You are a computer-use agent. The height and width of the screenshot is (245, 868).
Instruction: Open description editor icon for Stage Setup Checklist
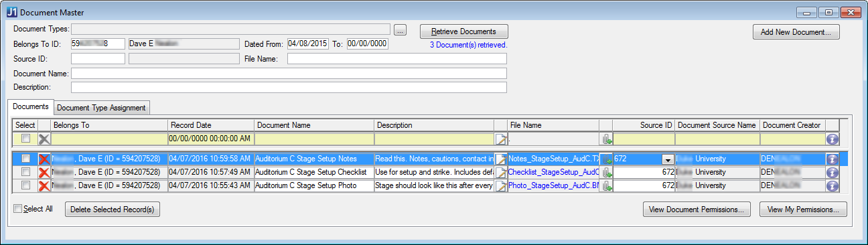click(x=500, y=172)
